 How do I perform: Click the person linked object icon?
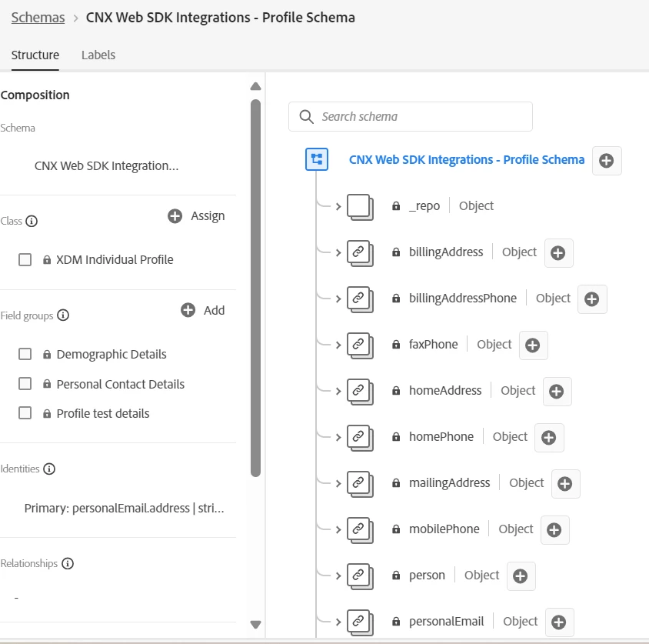point(360,576)
